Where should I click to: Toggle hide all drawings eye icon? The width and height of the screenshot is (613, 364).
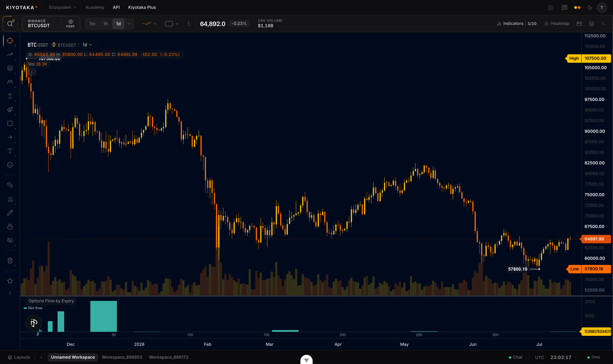[x=10, y=240]
